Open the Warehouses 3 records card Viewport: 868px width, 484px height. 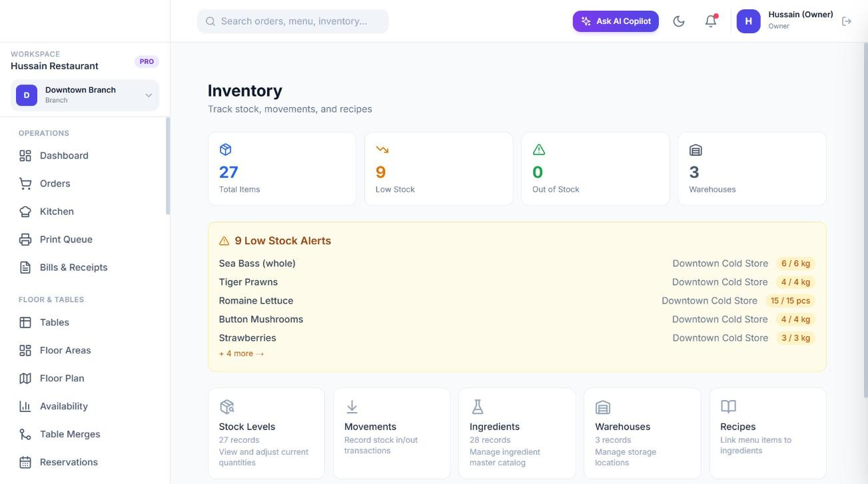click(642, 433)
